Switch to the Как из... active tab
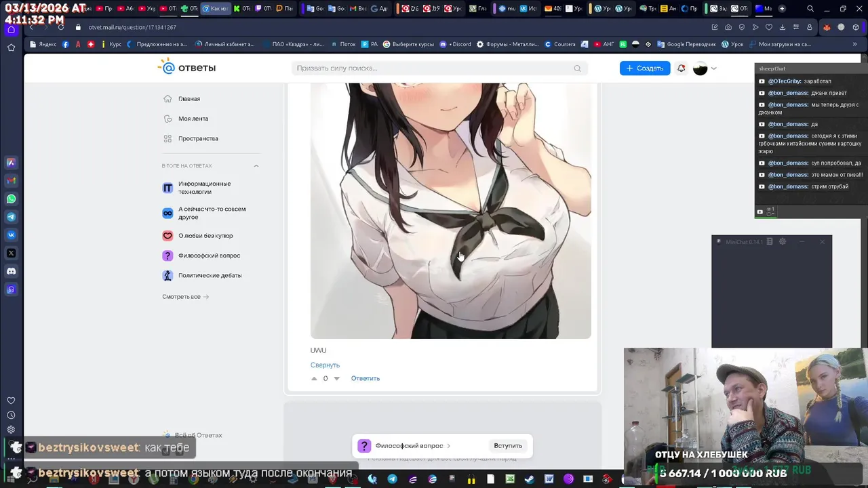868x488 pixels. [216, 9]
